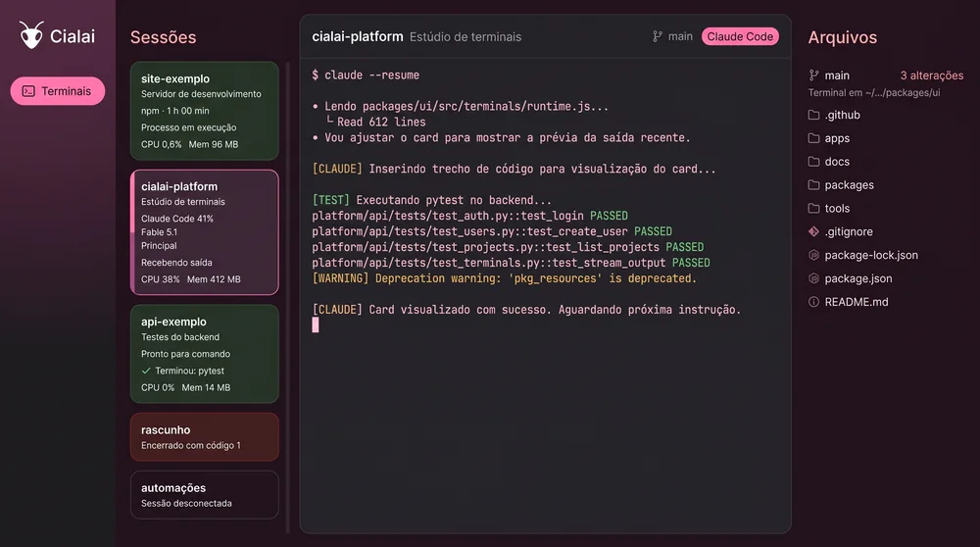Click the branch icon in Arquivos panel
Screen dimensions: 980x547
coord(813,75)
